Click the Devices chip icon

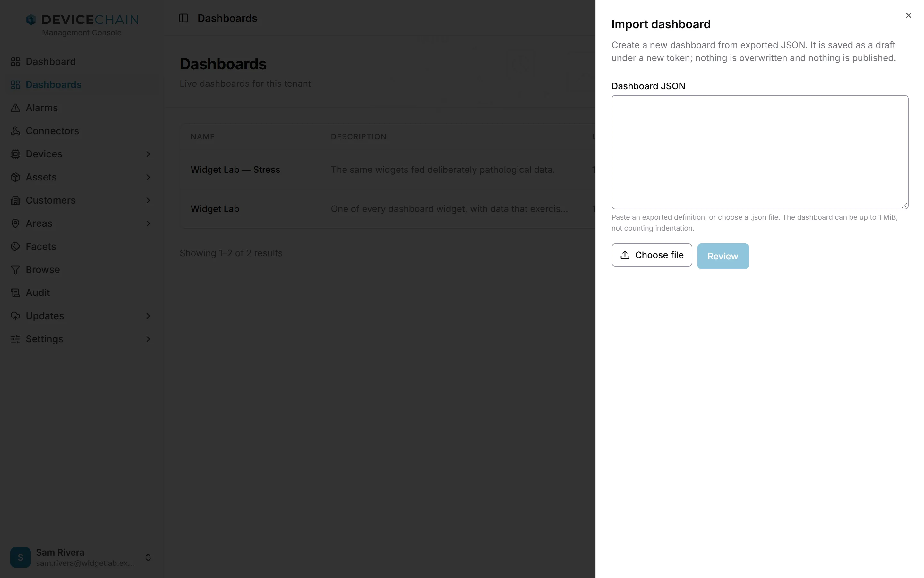(15, 154)
